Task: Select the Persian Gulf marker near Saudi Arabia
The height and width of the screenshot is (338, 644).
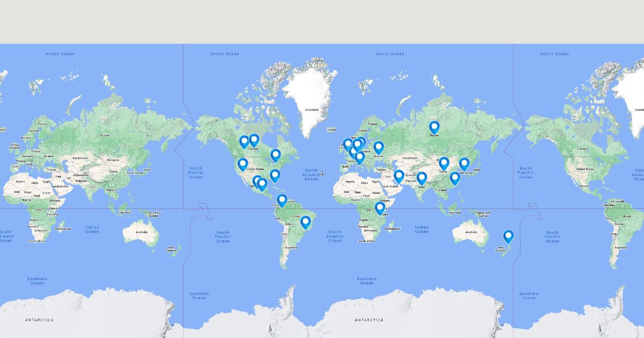Action: click(399, 177)
